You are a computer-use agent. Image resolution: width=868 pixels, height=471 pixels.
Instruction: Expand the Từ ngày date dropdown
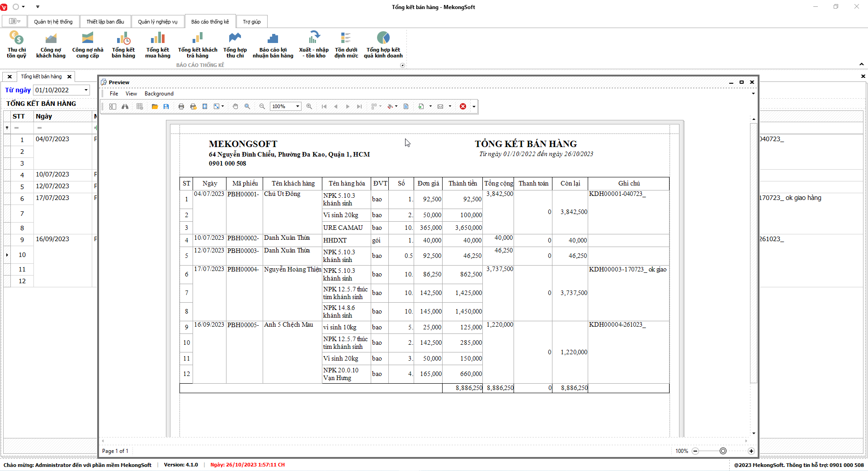86,90
